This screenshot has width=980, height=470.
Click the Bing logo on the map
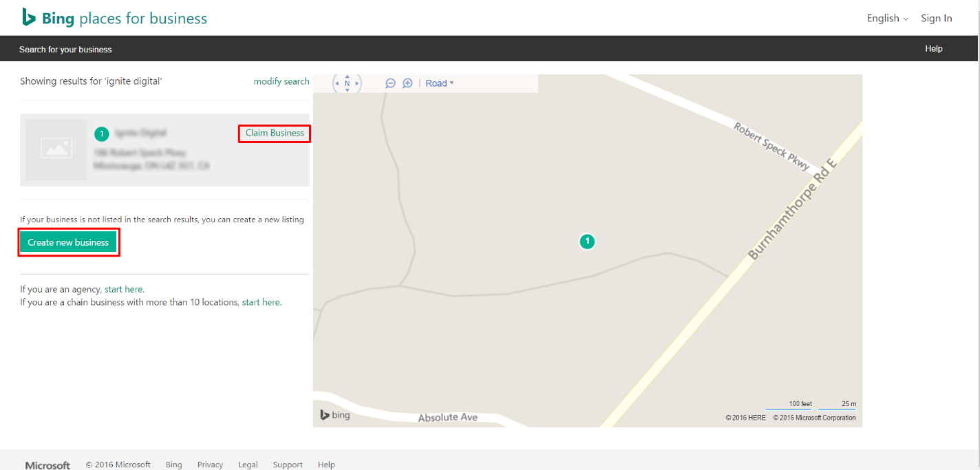coord(335,414)
